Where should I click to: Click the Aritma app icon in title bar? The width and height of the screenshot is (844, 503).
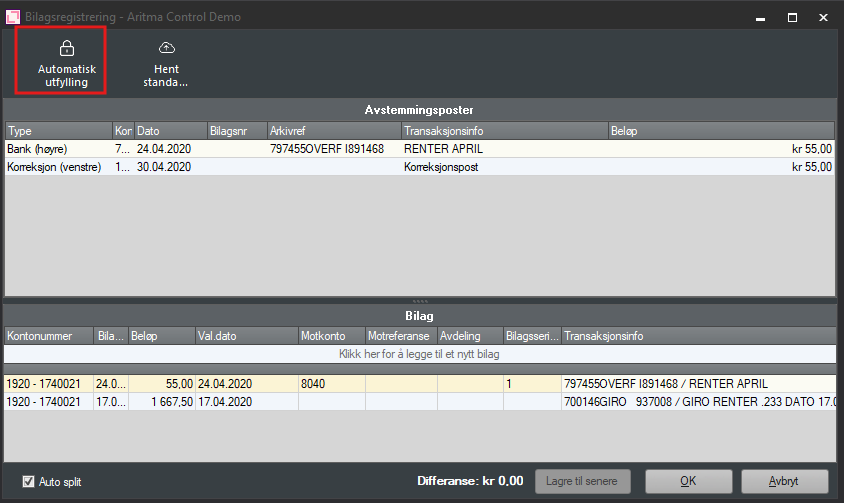tap(14, 17)
